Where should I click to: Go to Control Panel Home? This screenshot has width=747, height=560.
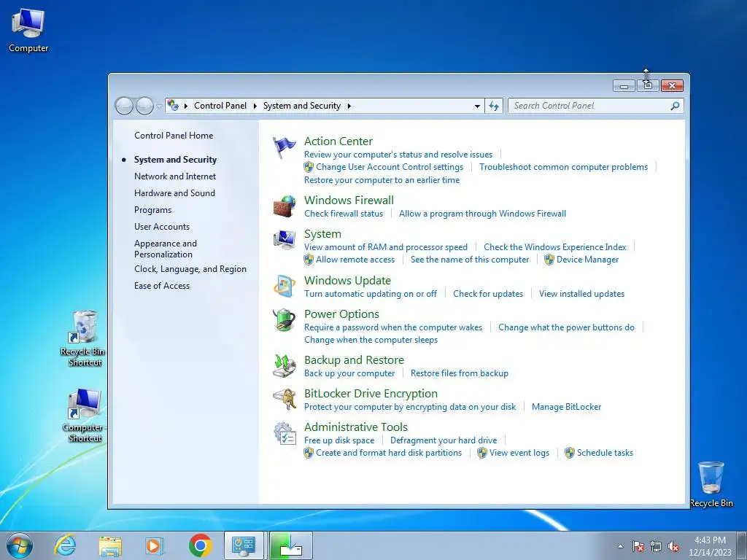click(x=174, y=135)
